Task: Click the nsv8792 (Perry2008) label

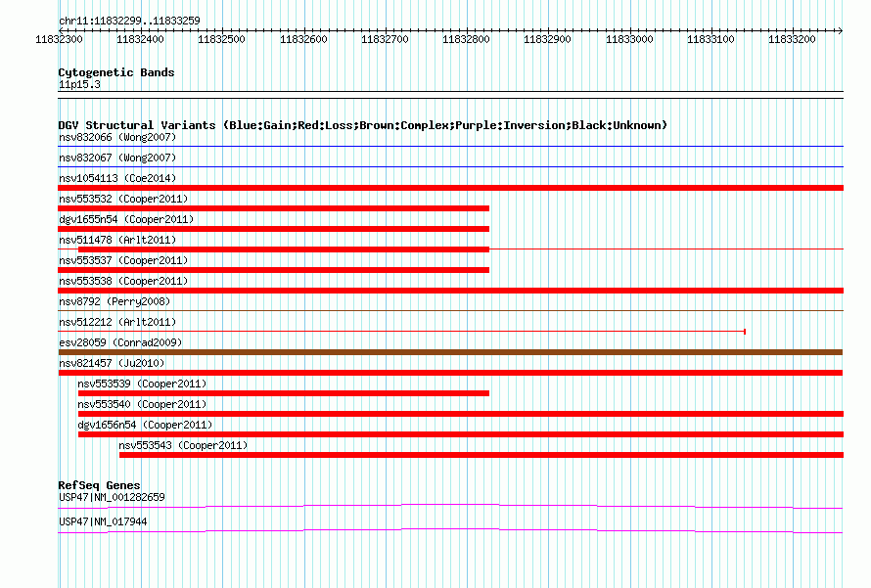Action: coord(115,301)
